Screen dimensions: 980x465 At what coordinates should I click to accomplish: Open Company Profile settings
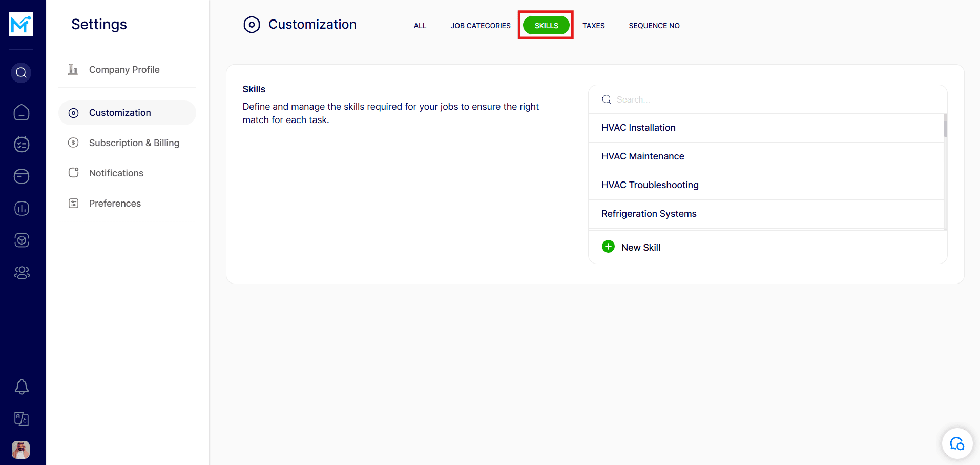(x=124, y=70)
